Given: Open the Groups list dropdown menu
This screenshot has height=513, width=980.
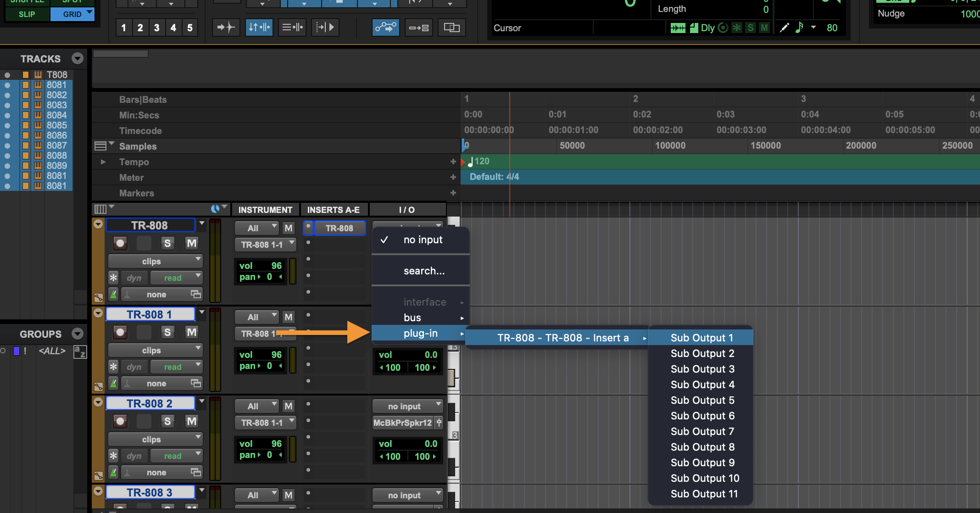Looking at the screenshot, I should [78, 334].
